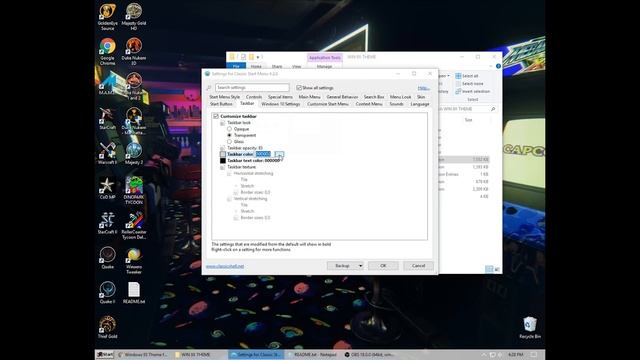The image size is (640, 360).
Task: Launch Google Chrome from the desktop
Action: coord(107,51)
